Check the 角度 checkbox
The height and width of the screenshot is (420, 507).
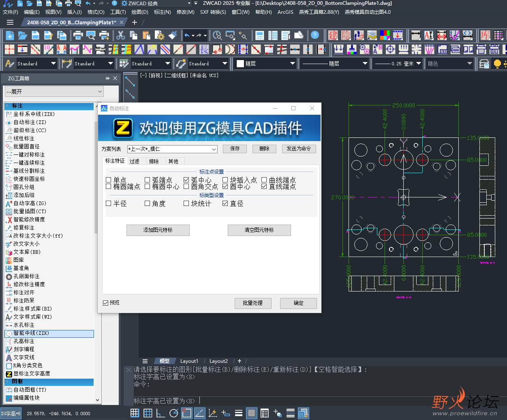point(147,204)
